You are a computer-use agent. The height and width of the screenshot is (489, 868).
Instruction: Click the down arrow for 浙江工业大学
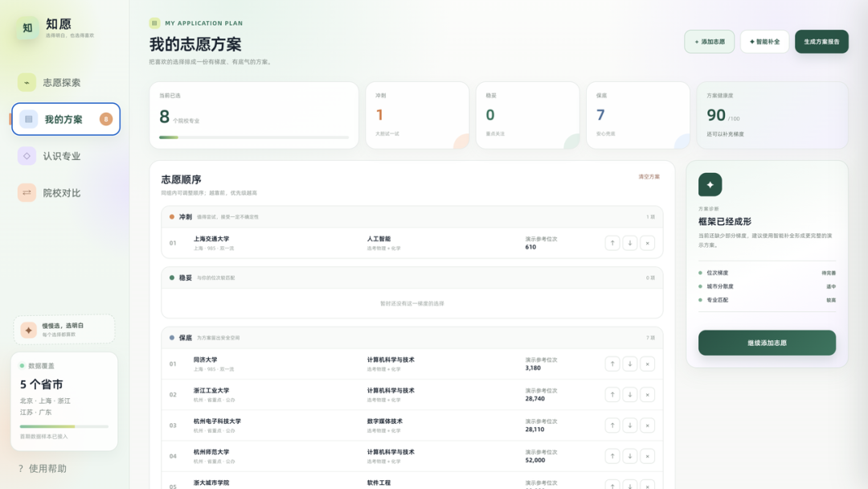[x=630, y=395]
